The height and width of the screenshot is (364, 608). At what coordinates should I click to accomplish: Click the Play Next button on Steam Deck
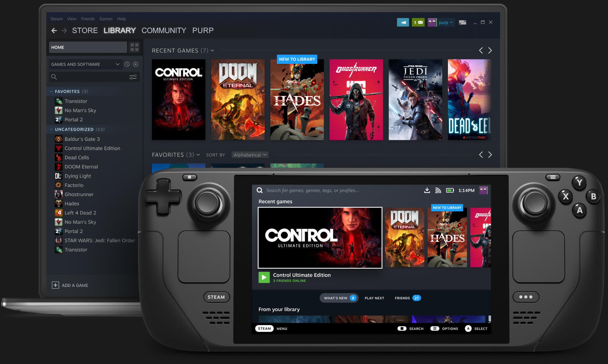click(373, 298)
